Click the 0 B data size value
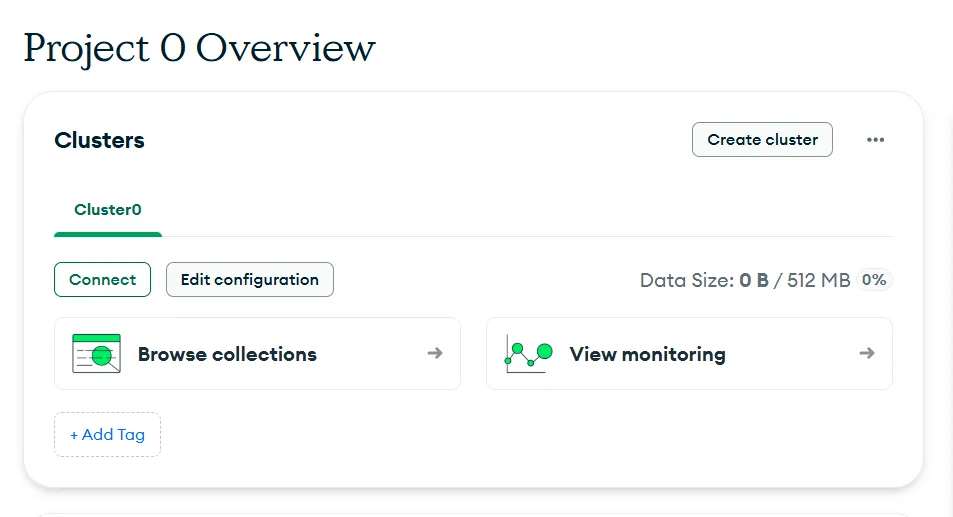Screen dimensions: 953x517 click(x=754, y=280)
